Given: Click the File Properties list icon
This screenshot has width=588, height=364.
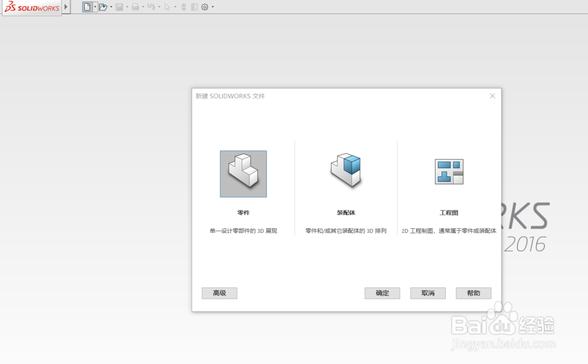Looking at the screenshot, I should pos(194,6).
